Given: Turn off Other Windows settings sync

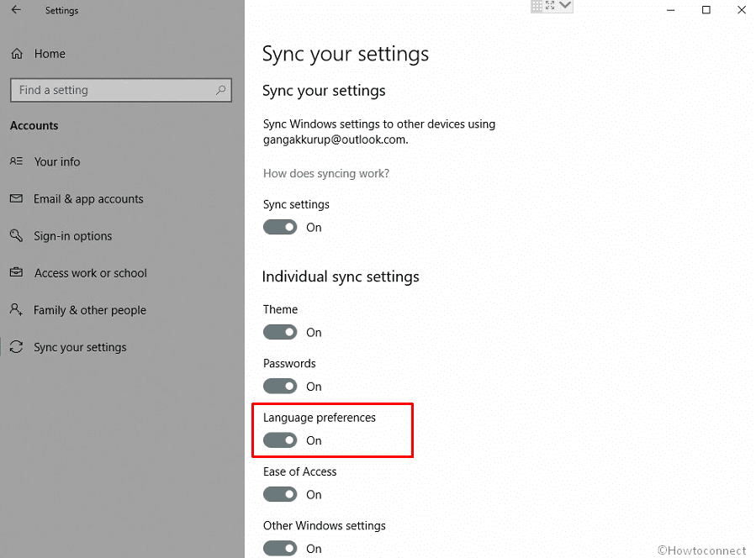Looking at the screenshot, I should [x=279, y=548].
